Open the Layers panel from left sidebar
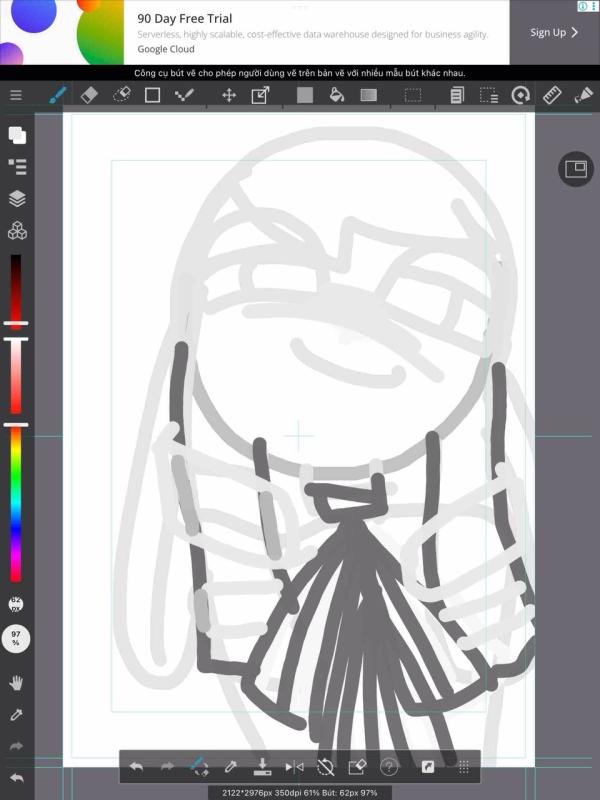 (x=17, y=198)
